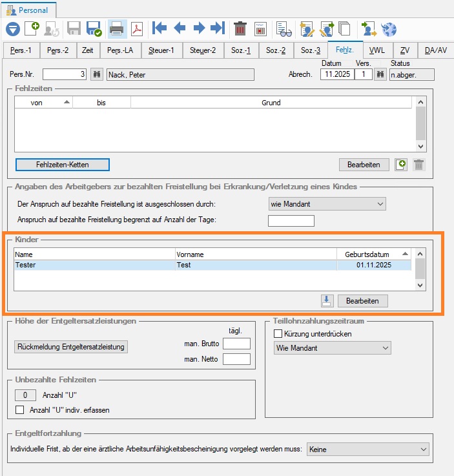The height and width of the screenshot is (476, 454).
Task: Click the import download icon under Kinder
Action: click(327, 301)
